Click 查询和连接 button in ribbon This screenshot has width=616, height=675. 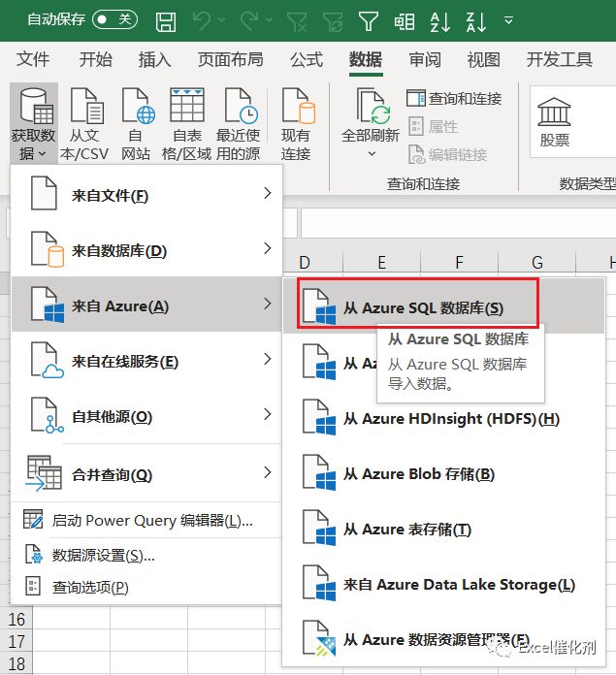point(454,99)
